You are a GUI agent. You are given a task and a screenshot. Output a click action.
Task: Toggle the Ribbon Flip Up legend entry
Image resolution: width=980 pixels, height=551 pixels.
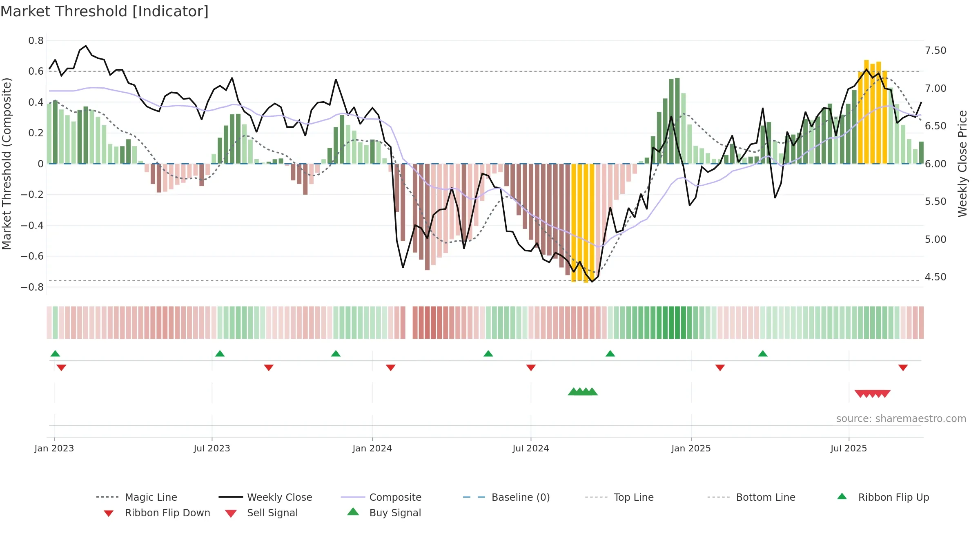[883, 497]
